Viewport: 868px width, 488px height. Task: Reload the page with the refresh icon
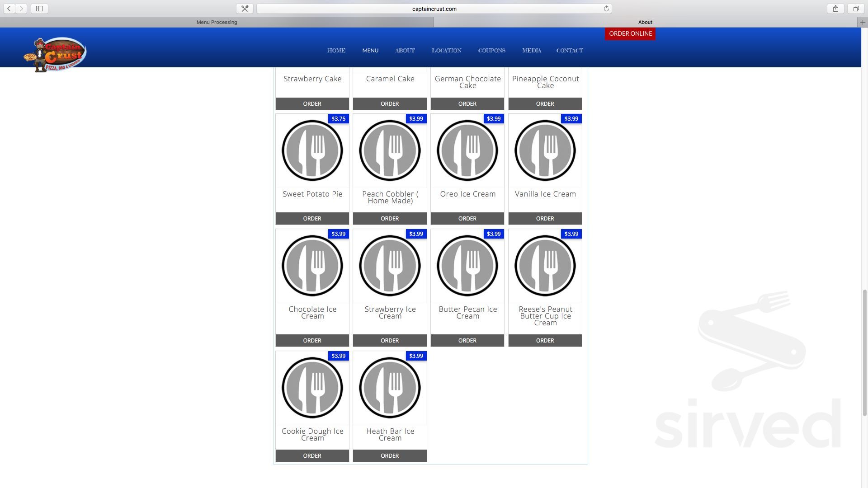coord(606,9)
